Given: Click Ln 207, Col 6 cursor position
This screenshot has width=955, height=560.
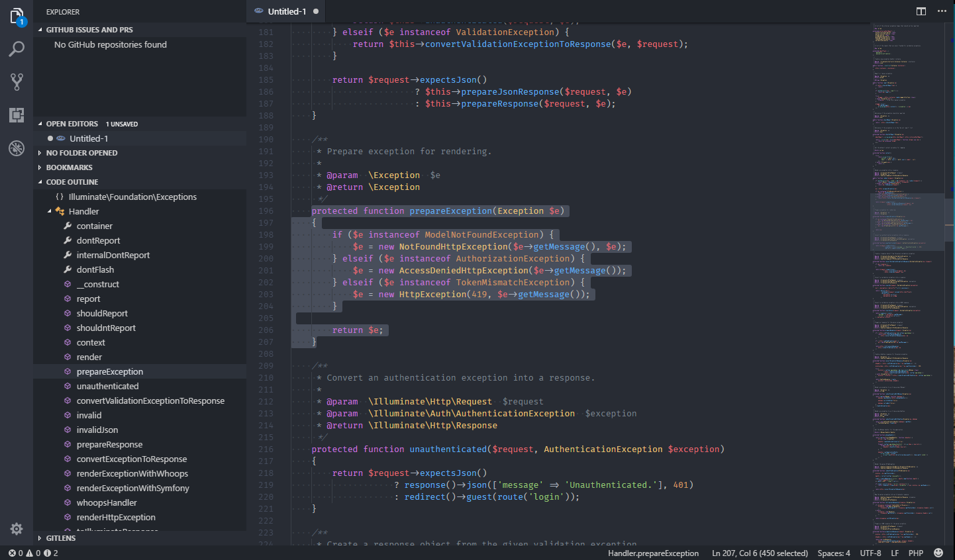Looking at the screenshot, I should pyautogui.click(x=760, y=553).
